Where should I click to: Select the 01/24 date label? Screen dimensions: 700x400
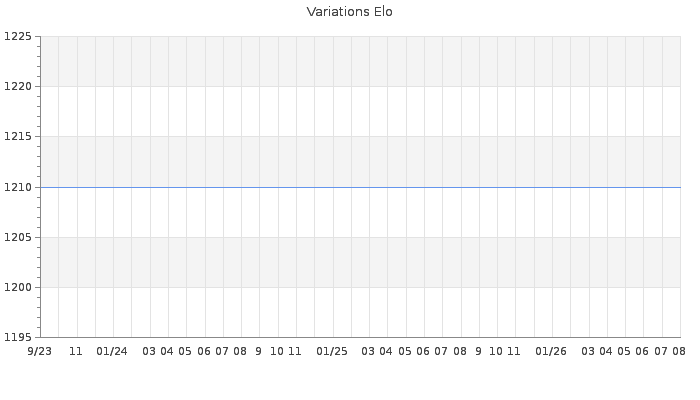pos(112,352)
